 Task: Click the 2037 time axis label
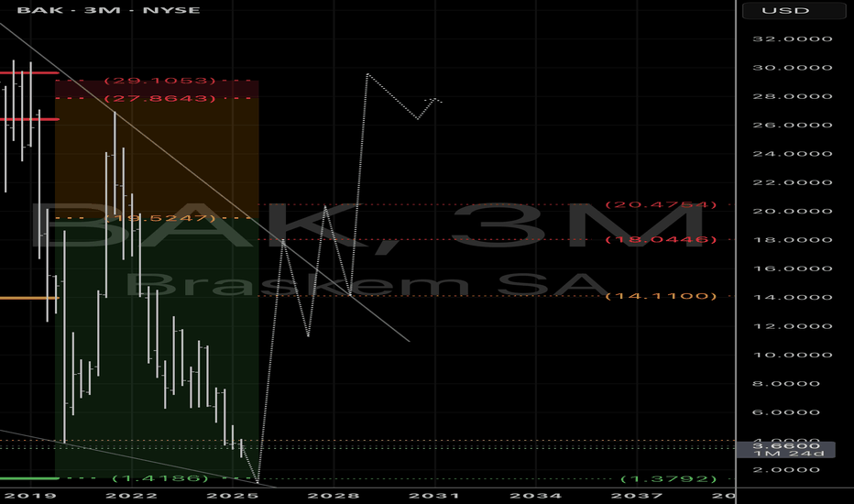pyautogui.click(x=636, y=496)
